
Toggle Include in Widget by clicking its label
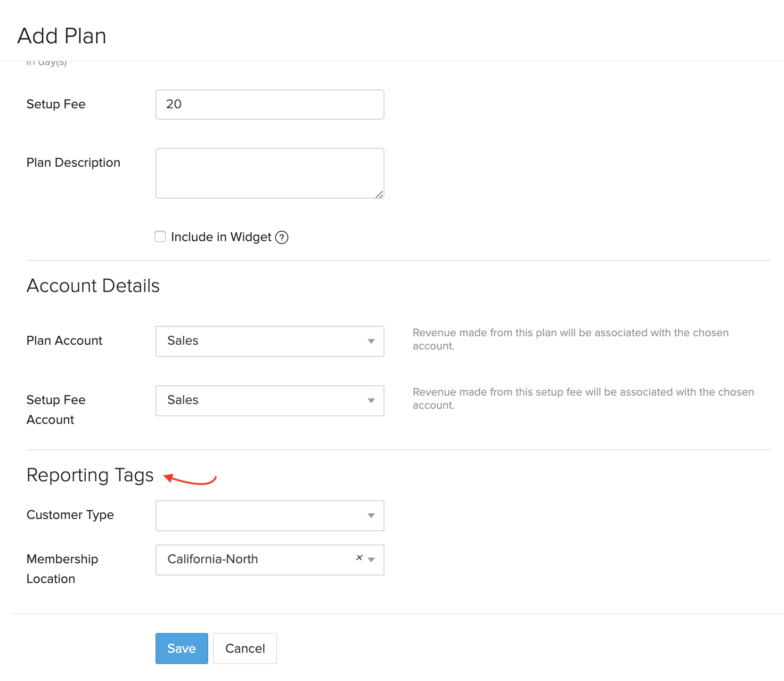(221, 237)
